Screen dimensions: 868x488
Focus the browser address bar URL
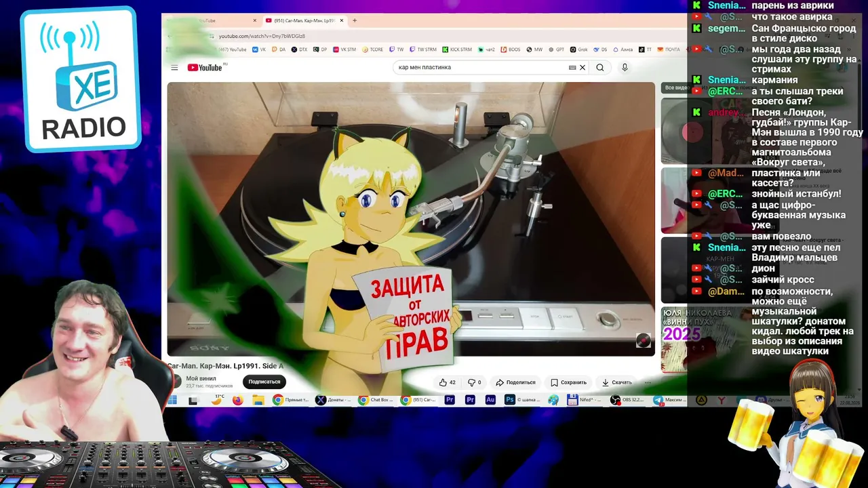click(x=262, y=36)
